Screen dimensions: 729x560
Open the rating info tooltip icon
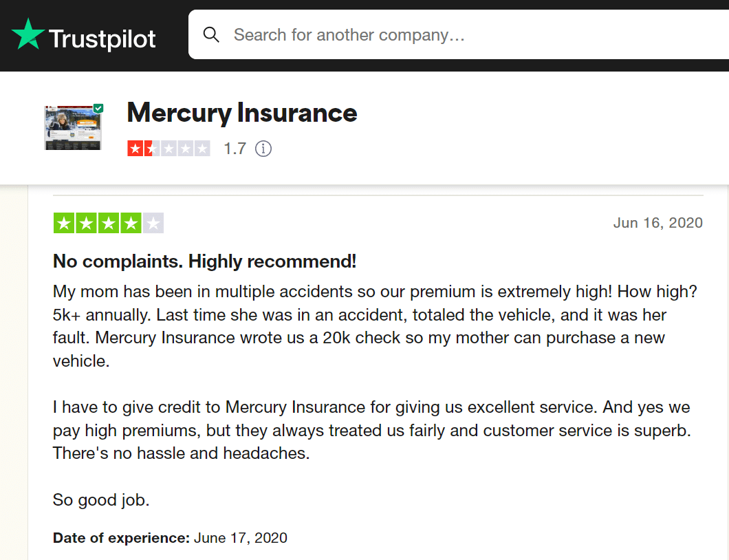tap(263, 148)
